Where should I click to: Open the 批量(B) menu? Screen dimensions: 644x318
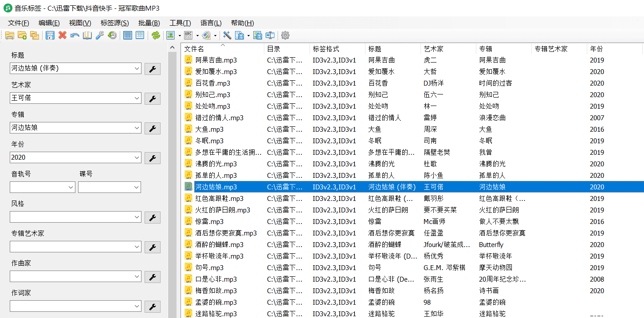coord(149,23)
